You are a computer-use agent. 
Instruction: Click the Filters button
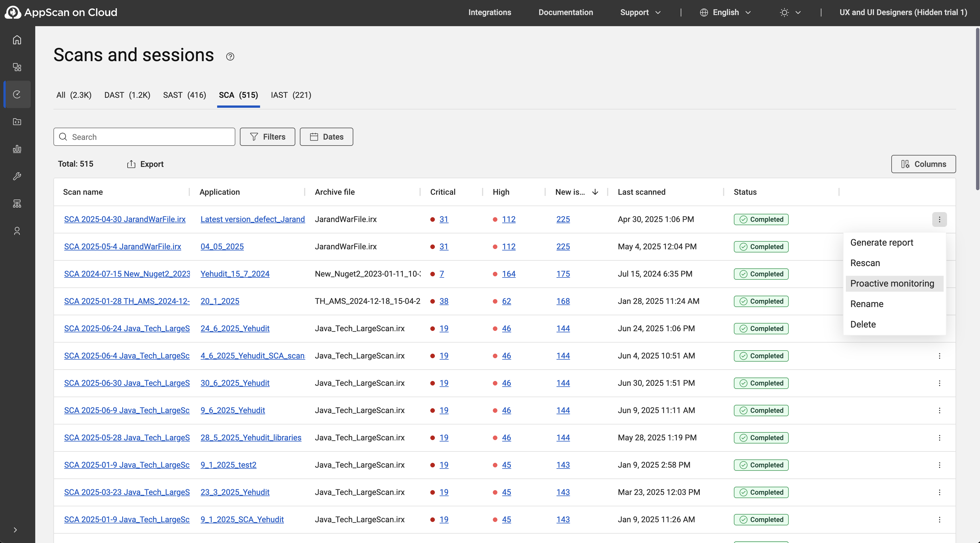point(267,137)
